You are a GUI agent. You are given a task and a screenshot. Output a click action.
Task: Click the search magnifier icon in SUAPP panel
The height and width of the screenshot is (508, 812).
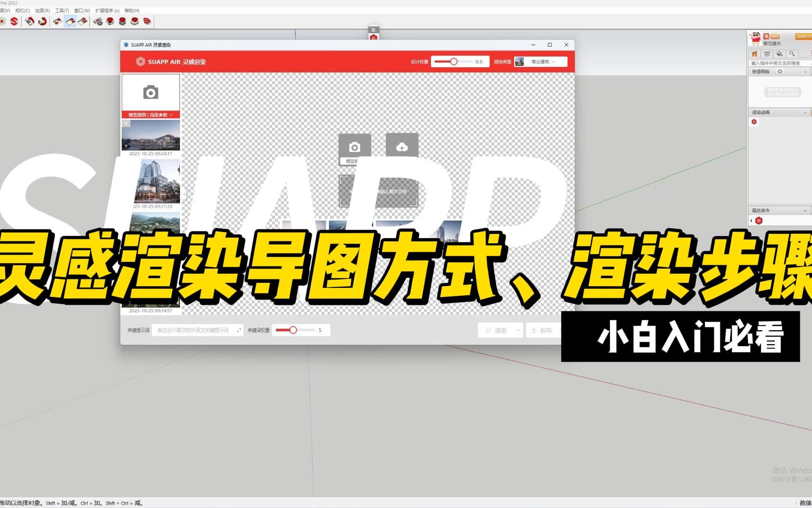[x=792, y=54]
